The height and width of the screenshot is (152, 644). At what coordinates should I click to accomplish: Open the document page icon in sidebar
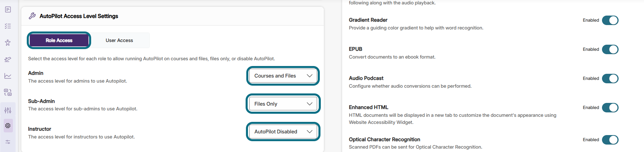click(x=8, y=9)
